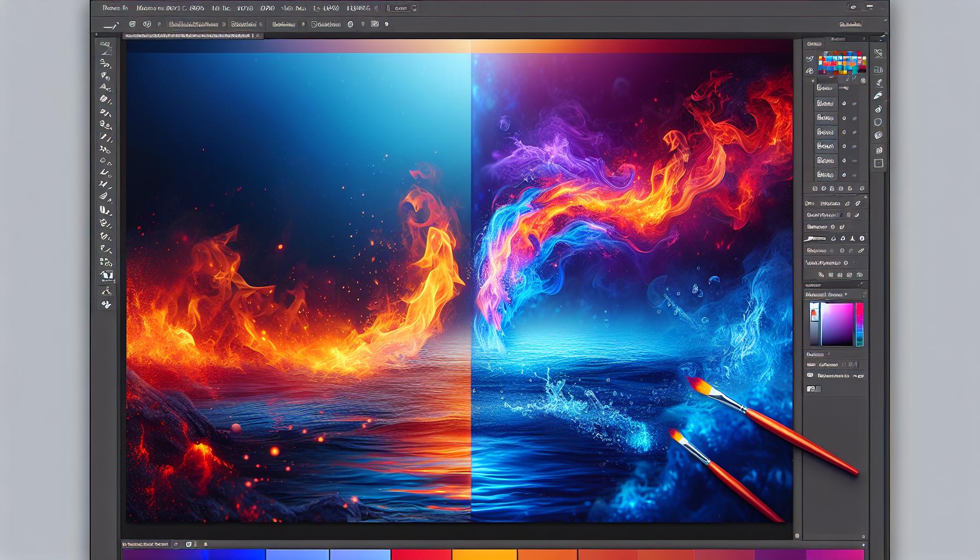Open the first menu in the menu bar
This screenshot has width=980, height=560.
pos(115,8)
